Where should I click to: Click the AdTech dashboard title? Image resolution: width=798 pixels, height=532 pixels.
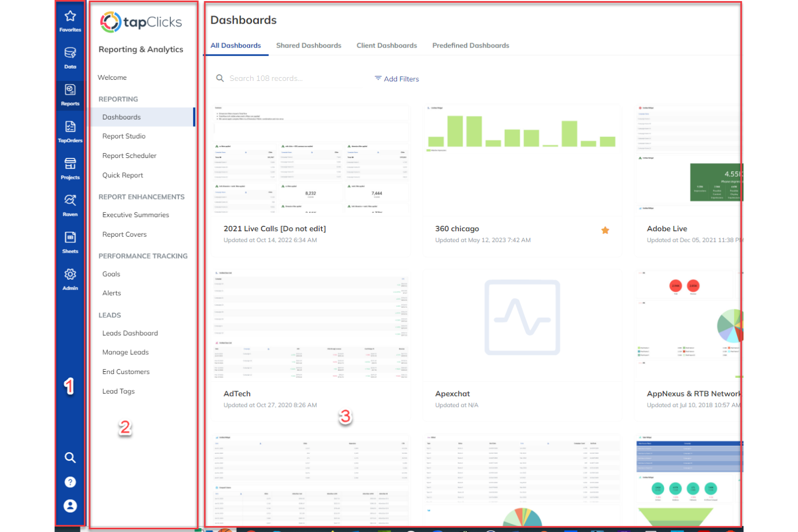pyautogui.click(x=237, y=394)
